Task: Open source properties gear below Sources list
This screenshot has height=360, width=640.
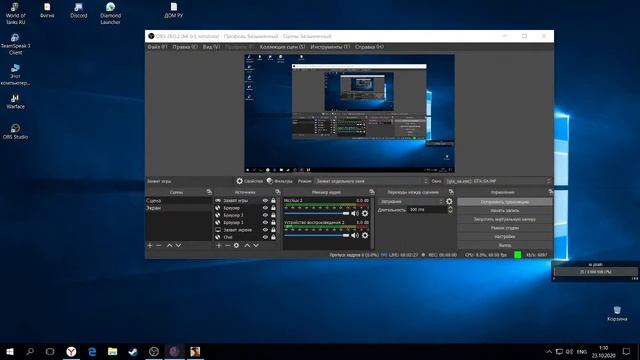Action: [x=236, y=245]
